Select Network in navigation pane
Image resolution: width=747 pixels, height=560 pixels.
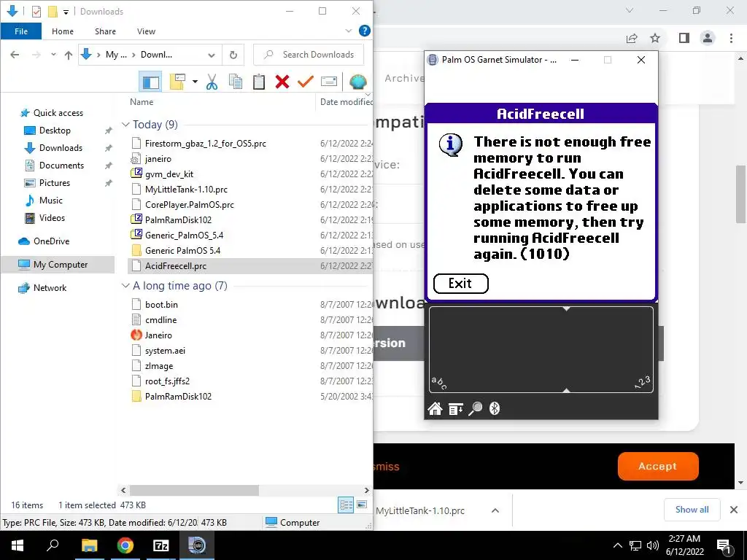coord(50,288)
